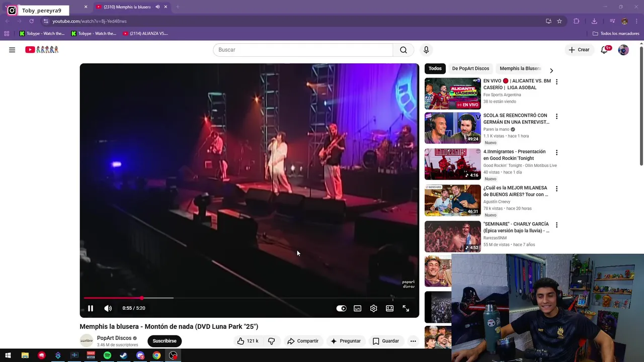Open the (2114) ALIANZA VS bookmark

click(x=145, y=34)
